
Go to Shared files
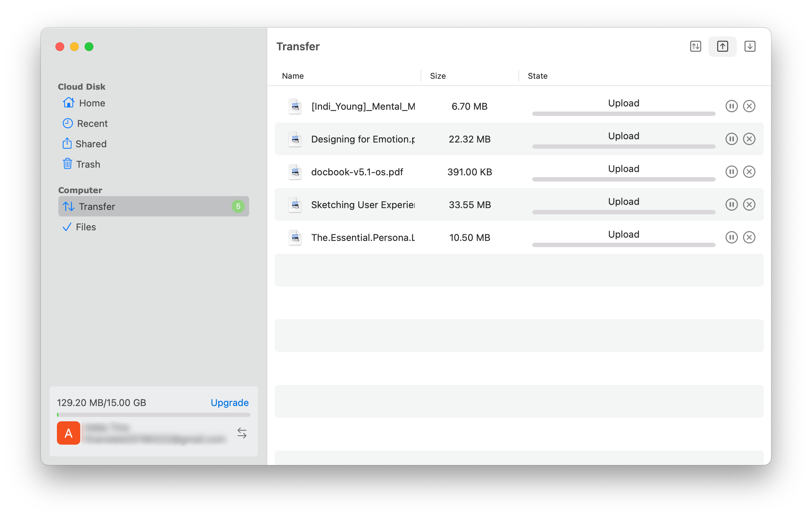pyautogui.click(x=153, y=144)
